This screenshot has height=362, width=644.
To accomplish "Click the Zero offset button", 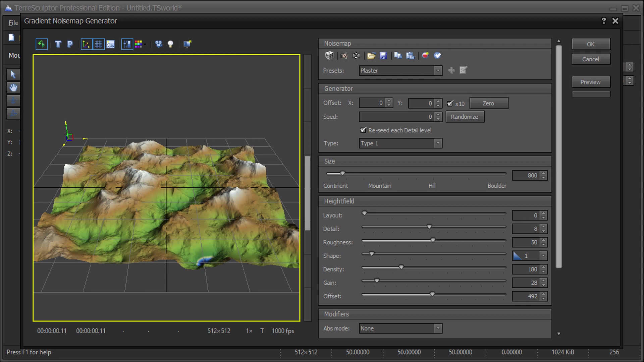I will (488, 104).
